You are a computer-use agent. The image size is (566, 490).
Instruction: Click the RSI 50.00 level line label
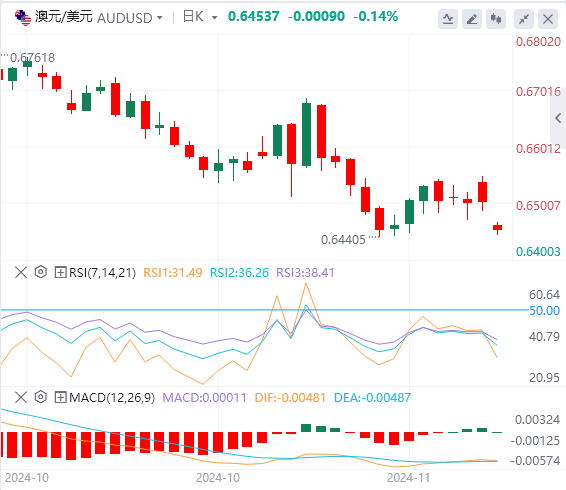point(544,311)
